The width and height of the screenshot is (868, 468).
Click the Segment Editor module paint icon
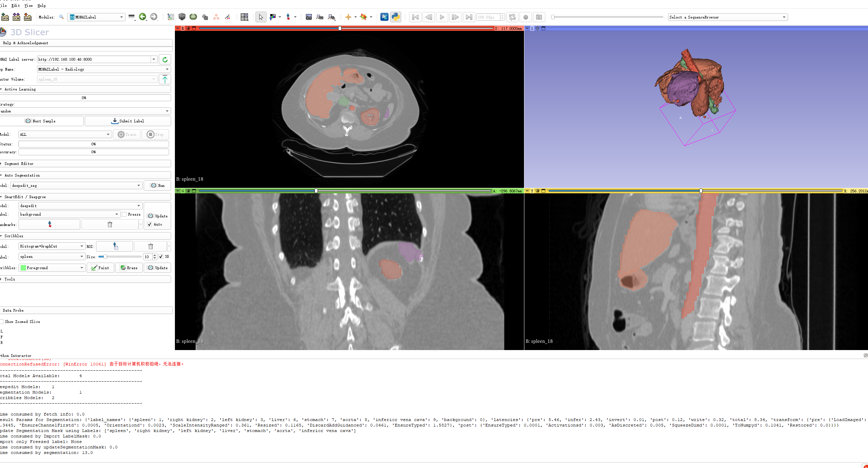pos(227,17)
